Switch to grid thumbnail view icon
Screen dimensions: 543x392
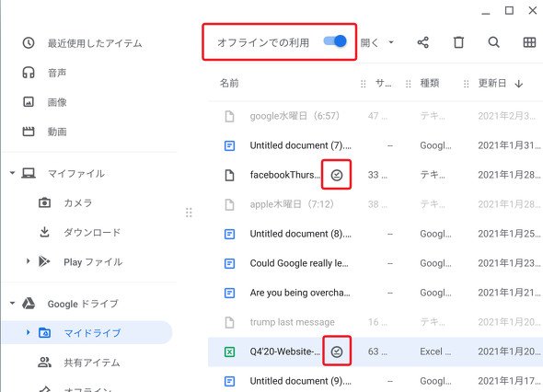click(x=529, y=42)
